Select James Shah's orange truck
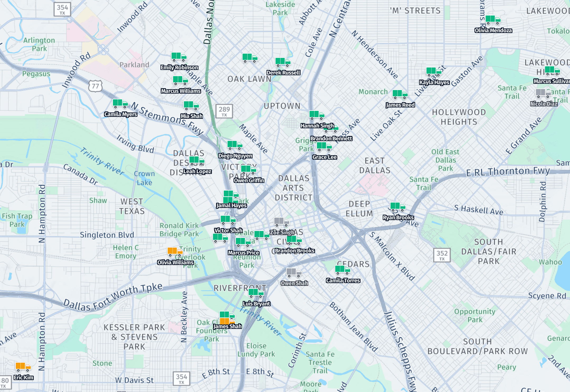The height and width of the screenshot is (392, 570). 227,321
